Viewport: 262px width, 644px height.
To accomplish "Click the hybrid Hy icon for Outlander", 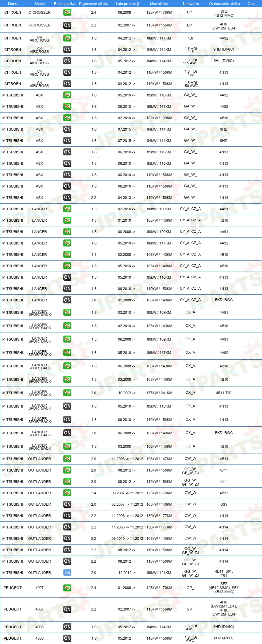I will coord(67,573).
